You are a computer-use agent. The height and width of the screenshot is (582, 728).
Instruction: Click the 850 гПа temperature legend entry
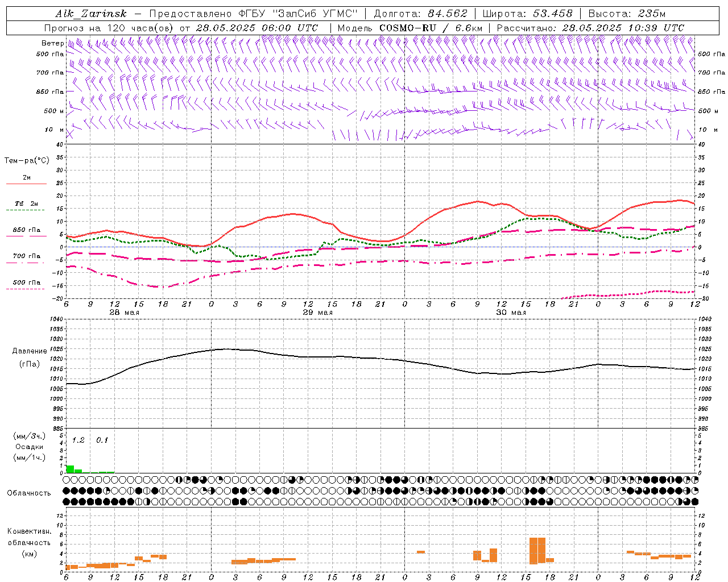coord(27,230)
